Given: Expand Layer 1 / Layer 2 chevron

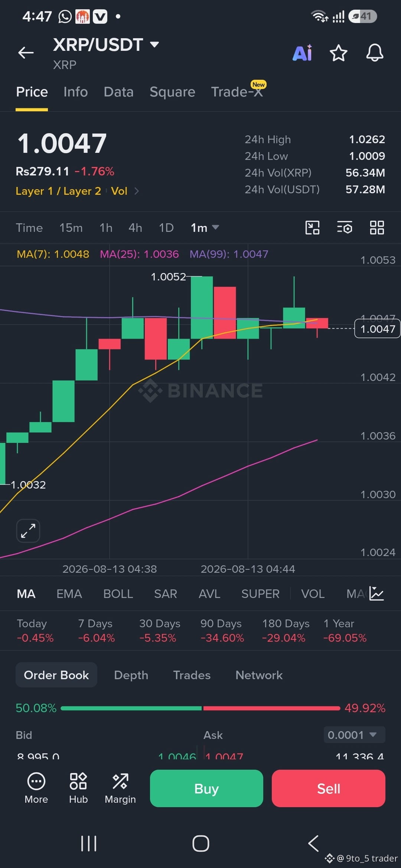Looking at the screenshot, I should tap(137, 191).
